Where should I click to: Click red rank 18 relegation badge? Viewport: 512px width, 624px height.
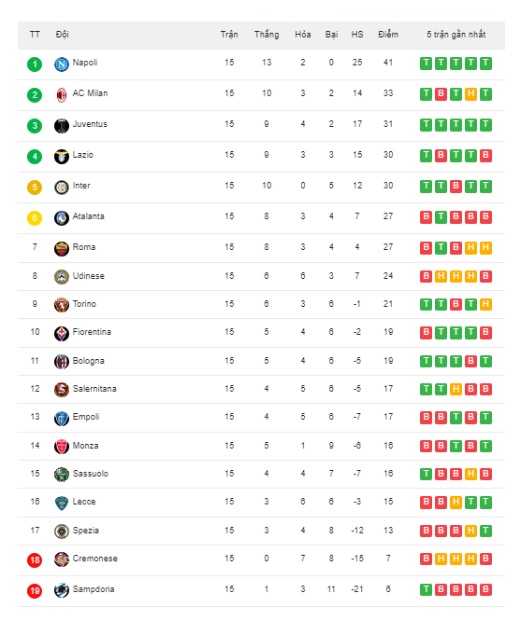click(x=35, y=560)
